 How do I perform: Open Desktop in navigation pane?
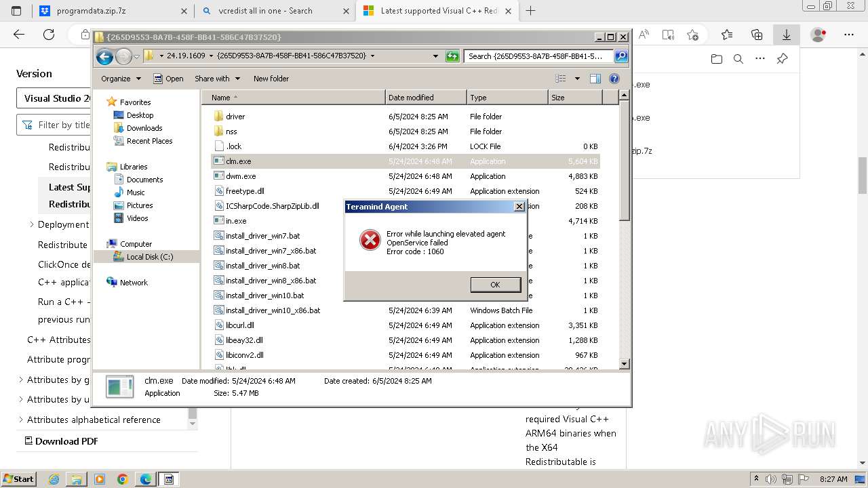click(140, 115)
